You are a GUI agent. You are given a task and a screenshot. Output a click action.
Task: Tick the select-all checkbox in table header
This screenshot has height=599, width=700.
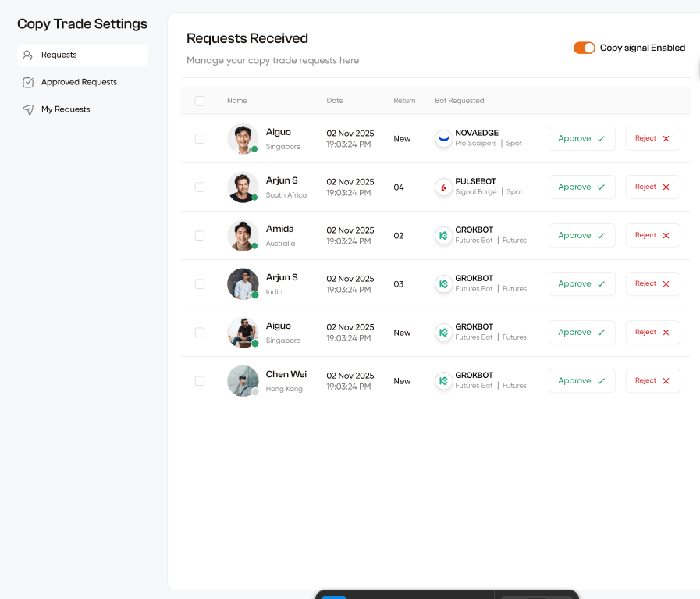click(200, 101)
